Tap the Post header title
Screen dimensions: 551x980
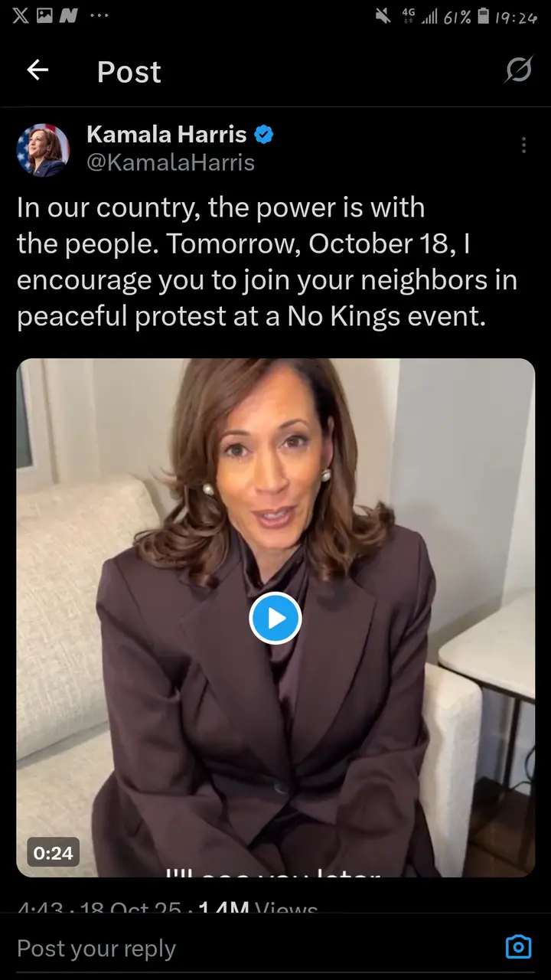coord(129,71)
